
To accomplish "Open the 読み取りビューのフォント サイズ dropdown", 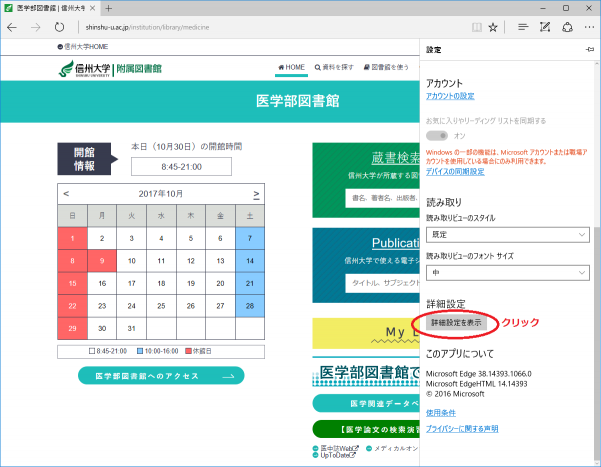I will coord(507,273).
